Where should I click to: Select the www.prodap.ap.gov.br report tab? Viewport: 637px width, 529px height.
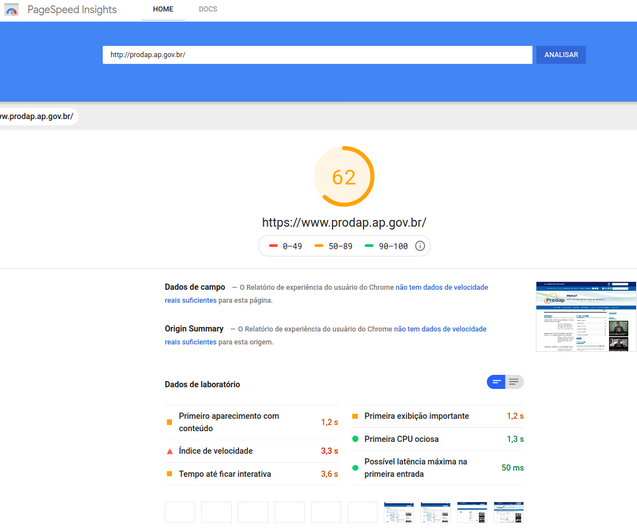point(37,116)
